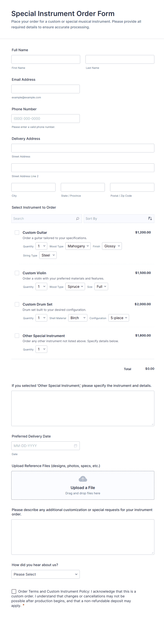Check the Custom Guitar checkbox
This screenshot has width=164, height=644.
[17, 233]
